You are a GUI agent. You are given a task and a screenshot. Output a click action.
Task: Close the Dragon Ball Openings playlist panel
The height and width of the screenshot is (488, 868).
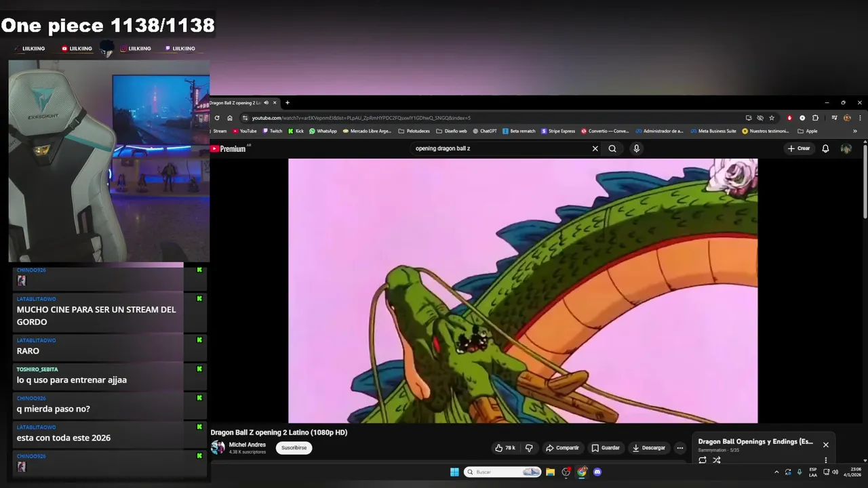coord(825,445)
